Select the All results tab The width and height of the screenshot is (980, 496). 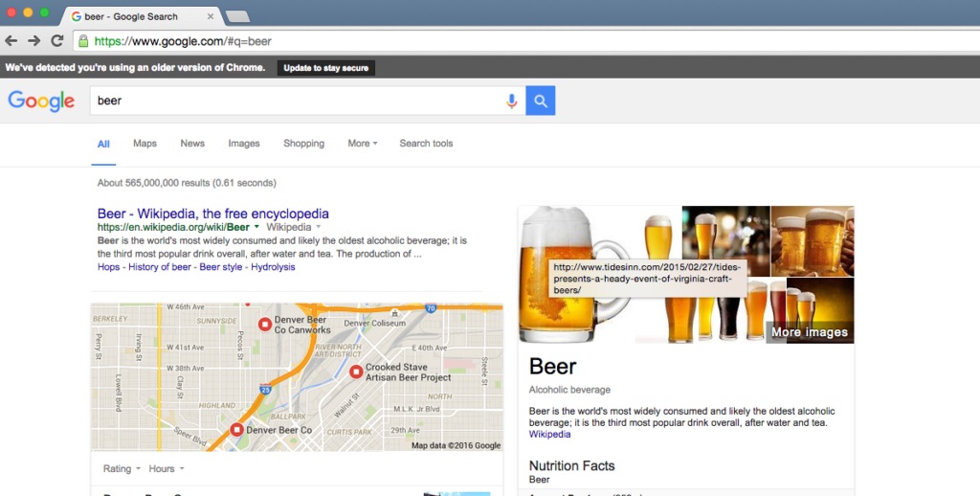[x=103, y=144]
